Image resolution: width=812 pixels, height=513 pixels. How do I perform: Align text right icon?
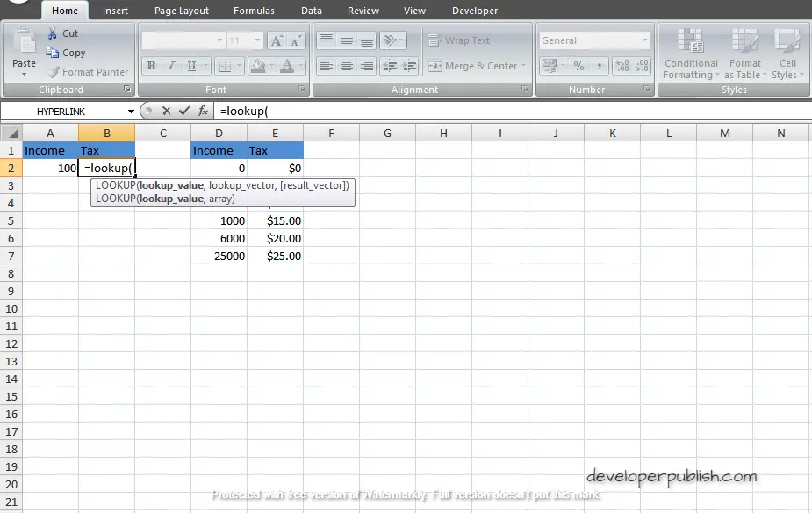coord(367,66)
